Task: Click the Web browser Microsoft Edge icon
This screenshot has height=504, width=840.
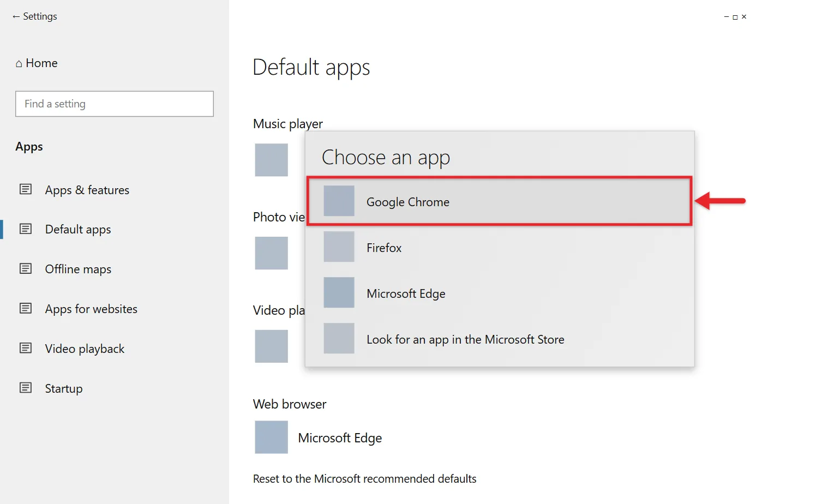Action: pos(271,437)
